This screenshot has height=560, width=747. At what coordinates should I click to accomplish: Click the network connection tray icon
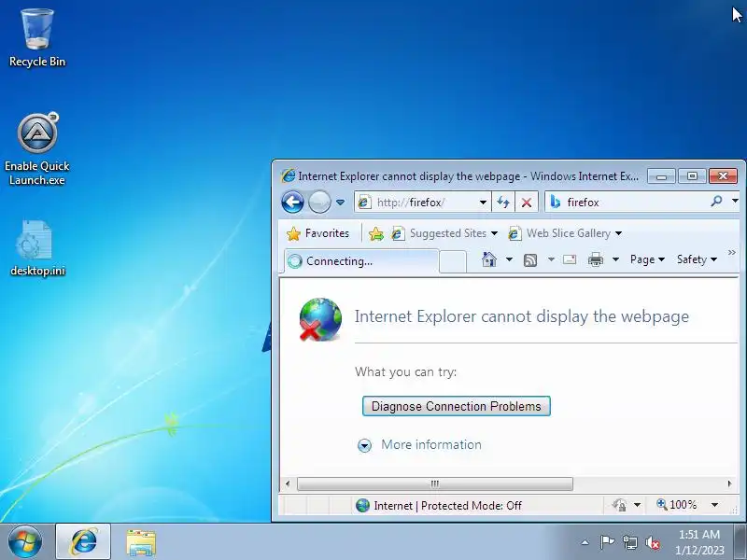[x=629, y=542]
